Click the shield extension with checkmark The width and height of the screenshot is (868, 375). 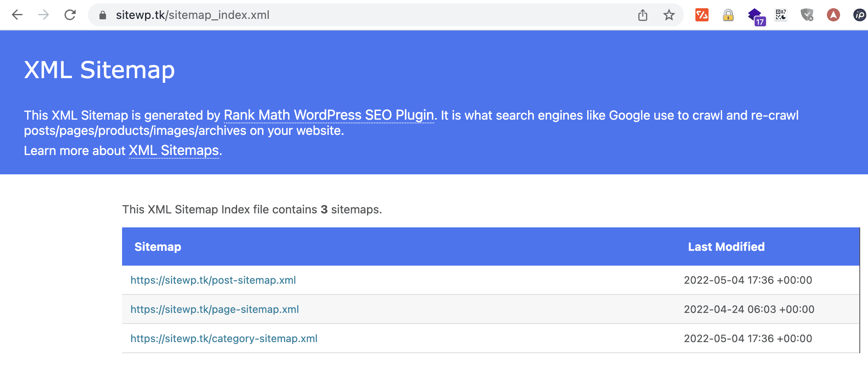click(x=807, y=15)
